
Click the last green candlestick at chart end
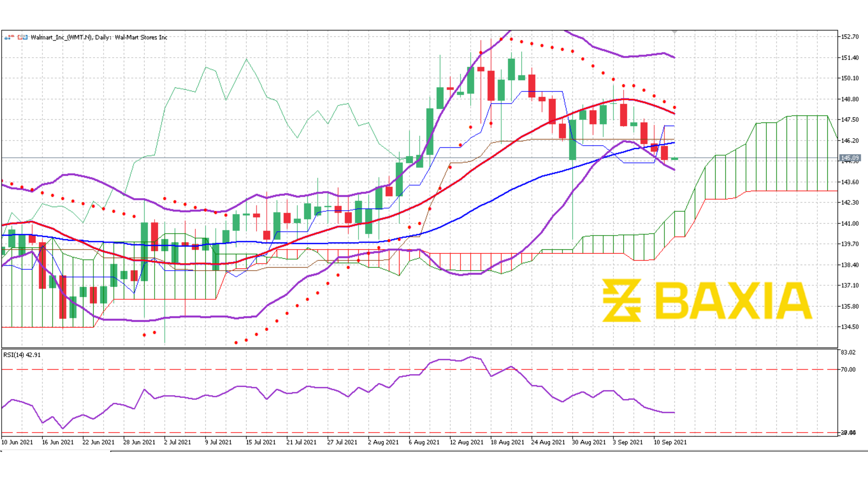(x=675, y=159)
